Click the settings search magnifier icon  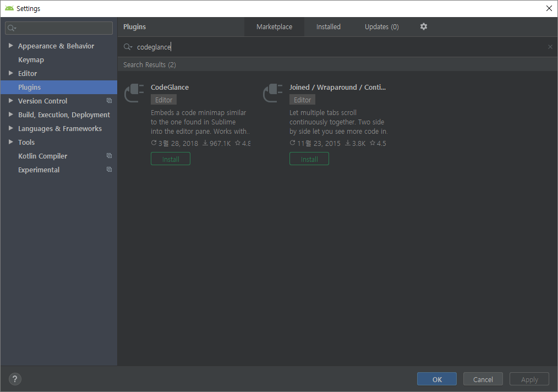pos(12,28)
